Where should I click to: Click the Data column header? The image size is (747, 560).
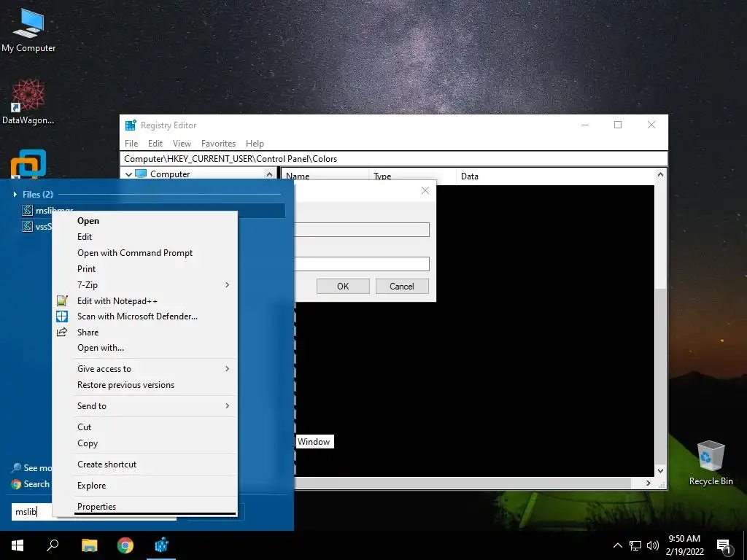click(555, 176)
